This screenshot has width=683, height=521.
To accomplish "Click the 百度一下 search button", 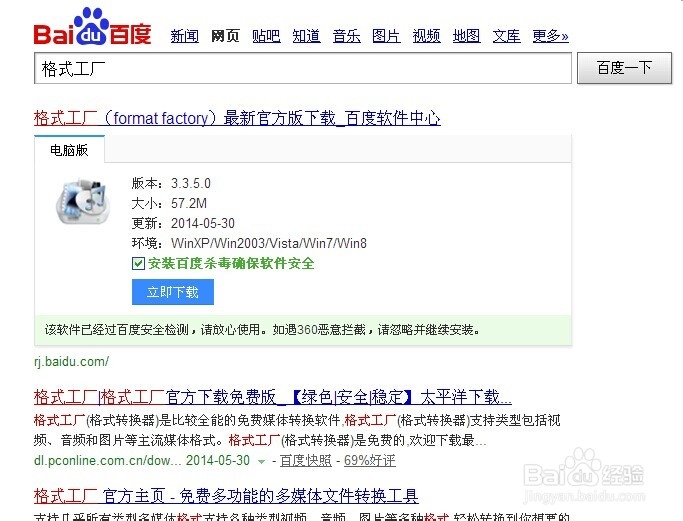I will point(624,68).
